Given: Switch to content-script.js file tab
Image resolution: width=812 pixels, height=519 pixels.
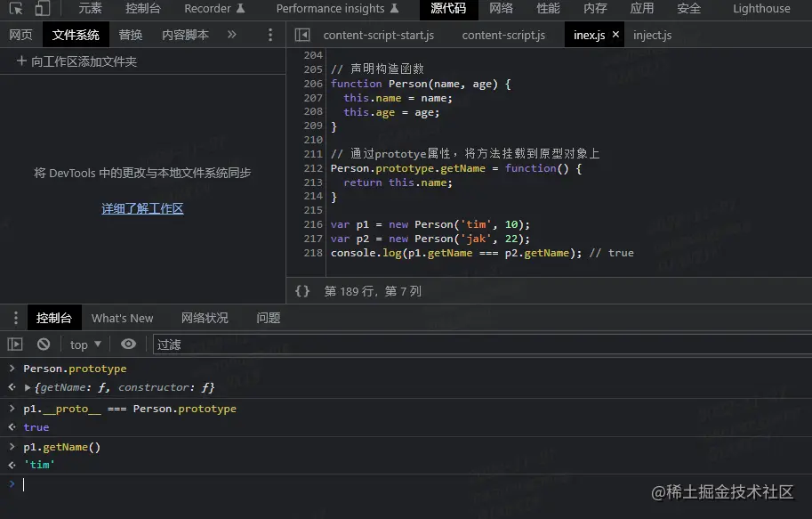Looking at the screenshot, I should [503, 35].
